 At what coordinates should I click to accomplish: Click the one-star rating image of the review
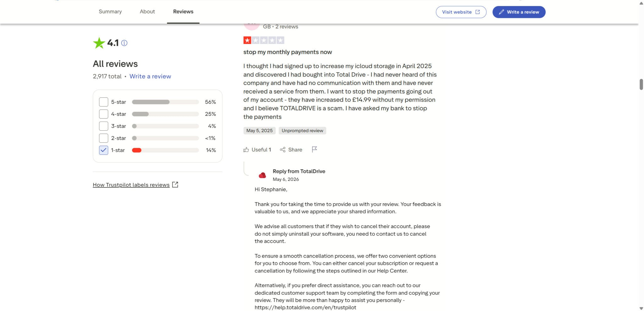[264, 40]
